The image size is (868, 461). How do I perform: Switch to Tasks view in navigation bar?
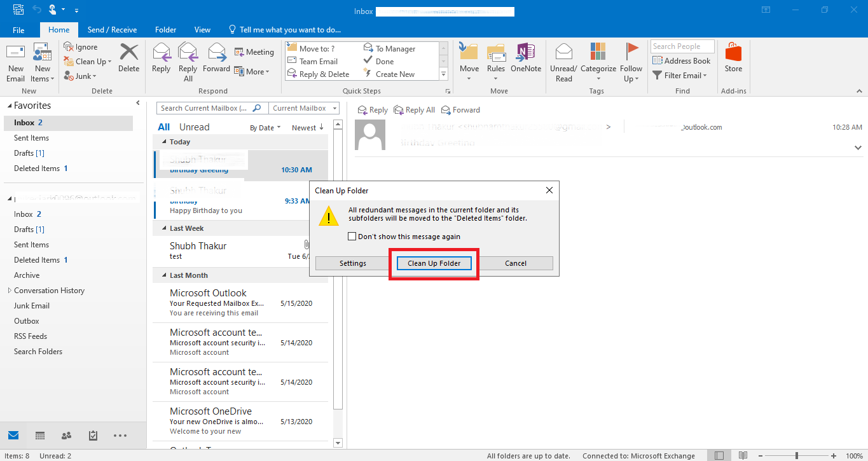point(93,436)
